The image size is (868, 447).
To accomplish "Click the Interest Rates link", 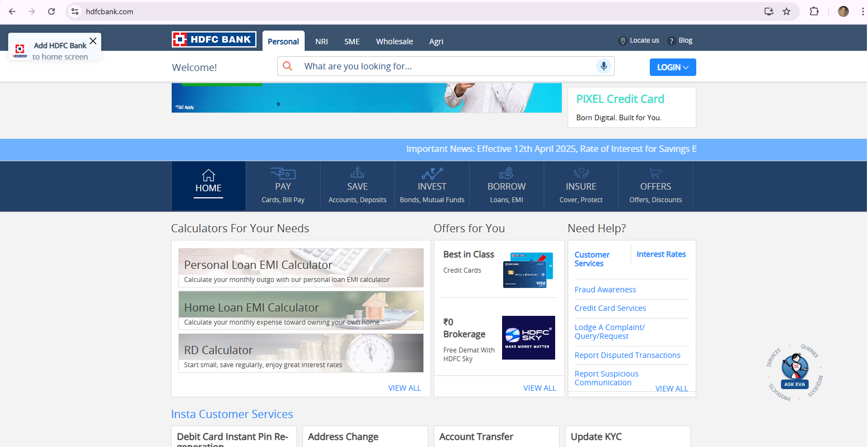I will [661, 254].
